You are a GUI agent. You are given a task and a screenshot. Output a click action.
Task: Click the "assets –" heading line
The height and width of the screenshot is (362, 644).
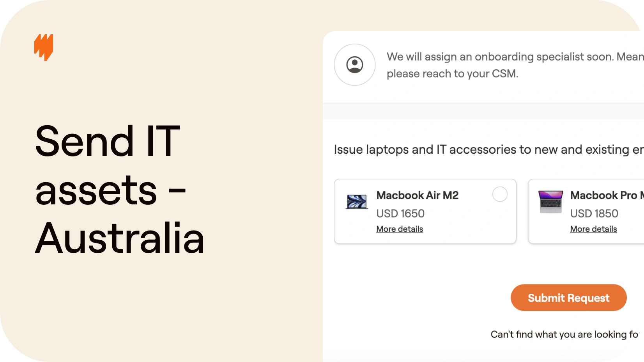coord(111,190)
